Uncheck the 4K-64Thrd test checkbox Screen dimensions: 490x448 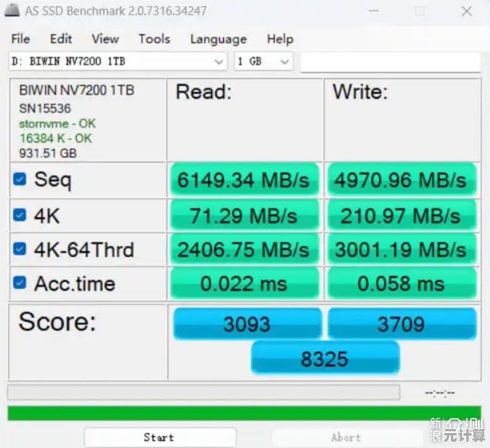point(20,249)
